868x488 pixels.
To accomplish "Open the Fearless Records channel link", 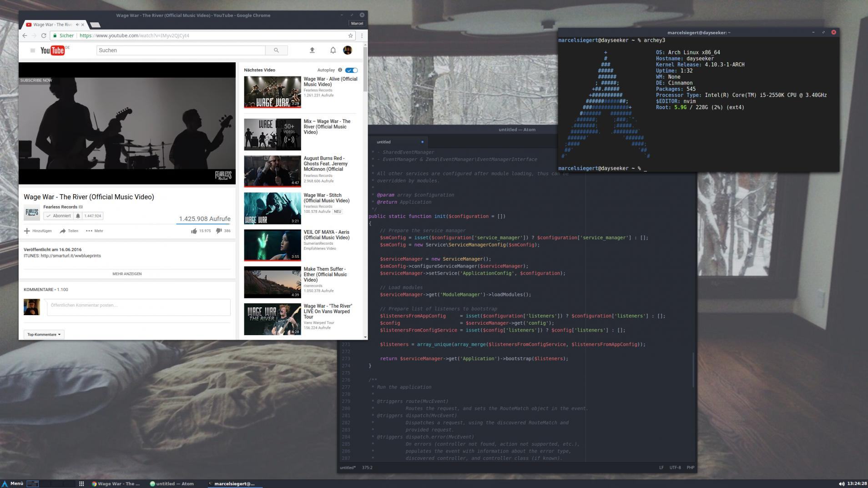I will [60, 207].
